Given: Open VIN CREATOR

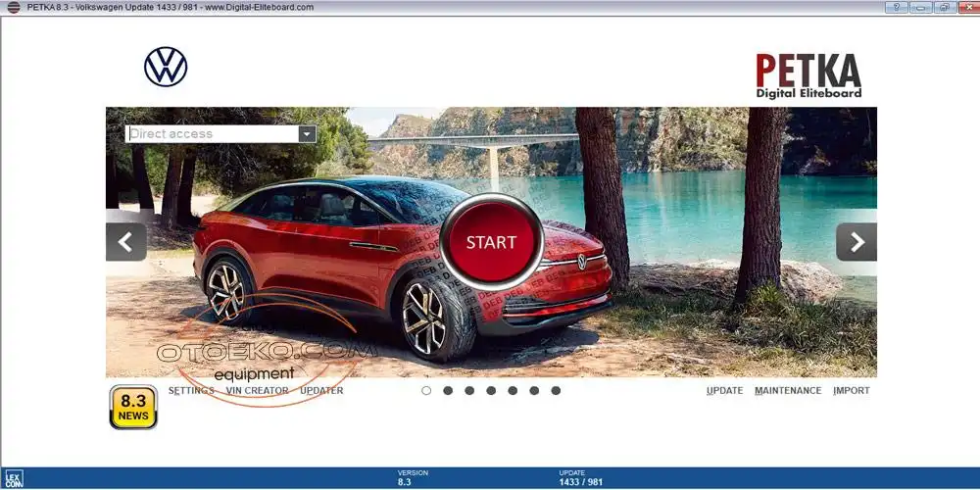Looking at the screenshot, I should [257, 390].
